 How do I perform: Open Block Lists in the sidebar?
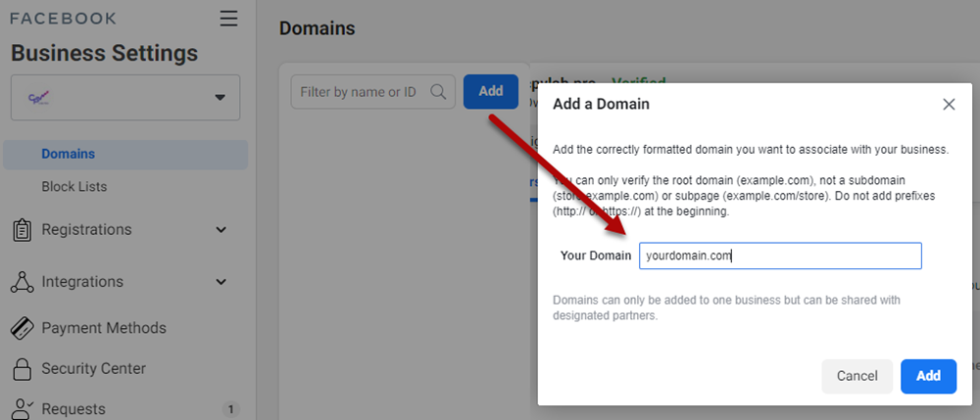point(74,187)
